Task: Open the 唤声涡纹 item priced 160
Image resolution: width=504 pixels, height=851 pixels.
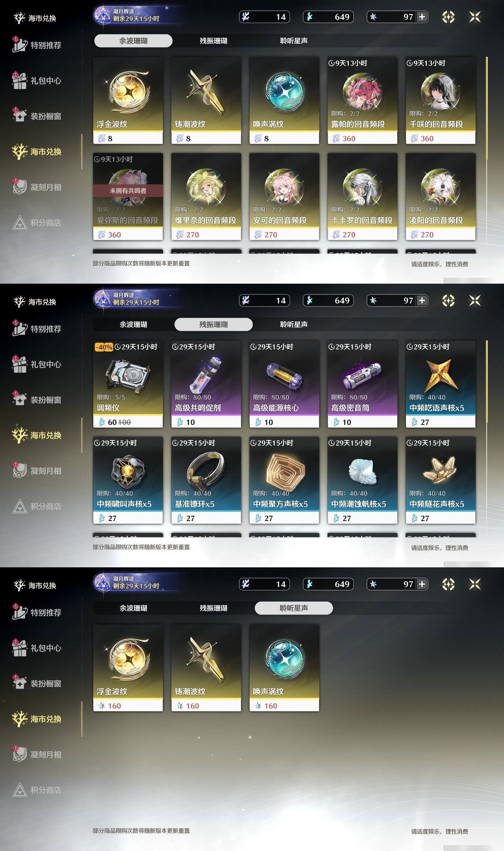Action: (284, 668)
